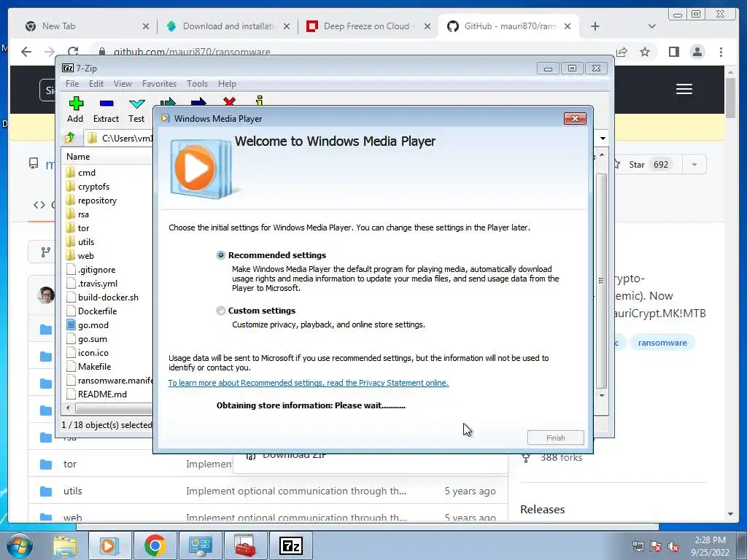Open the tor folder in GitHub repo
Screen dimensions: 747x560
point(69,464)
